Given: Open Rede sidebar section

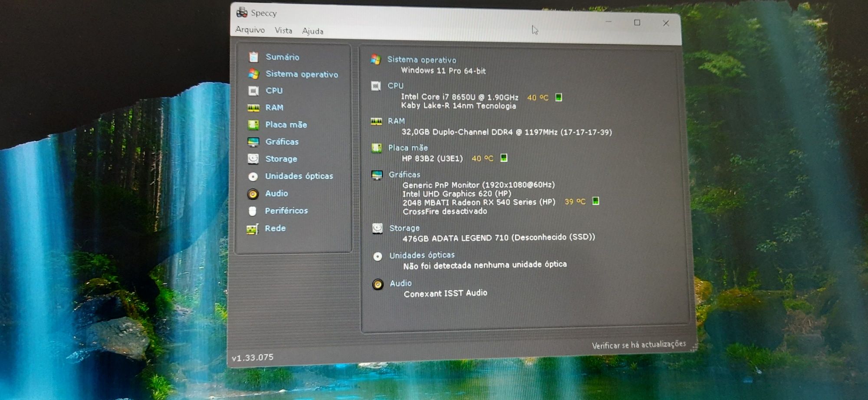Looking at the screenshot, I should pyautogui.click(x=275, y=228).
